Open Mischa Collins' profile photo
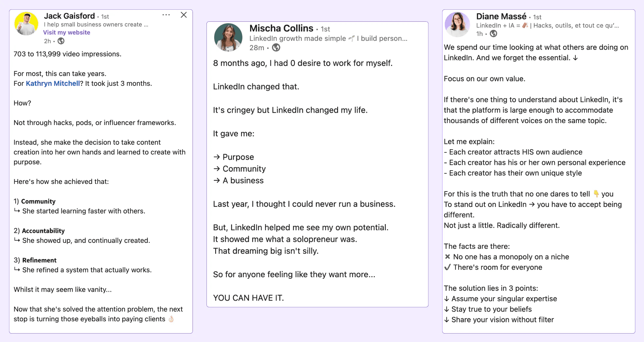Image resolution: width=644 pixels, height=342 pixels. [228, 38]
